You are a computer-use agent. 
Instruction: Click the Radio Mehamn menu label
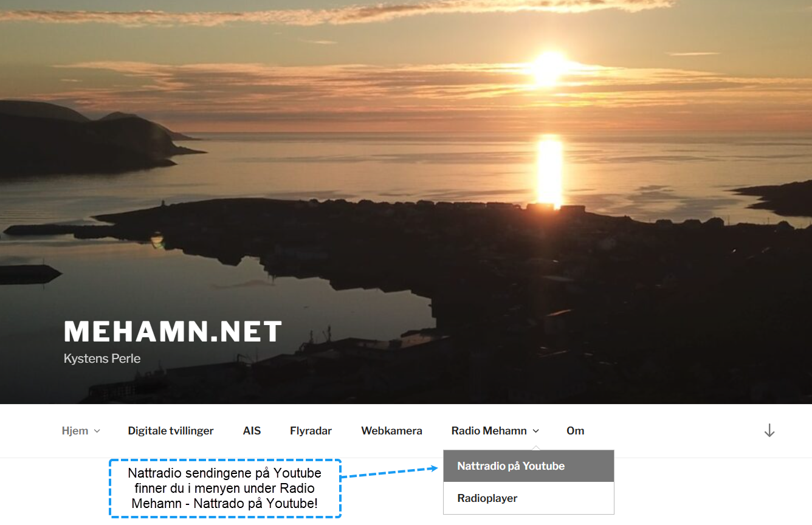(x=489, y=431)
